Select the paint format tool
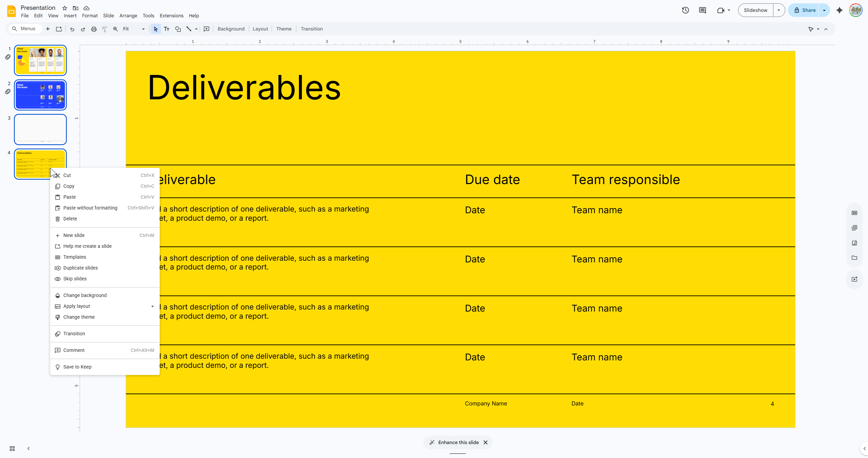868x458 pixels. coord(104,29)
